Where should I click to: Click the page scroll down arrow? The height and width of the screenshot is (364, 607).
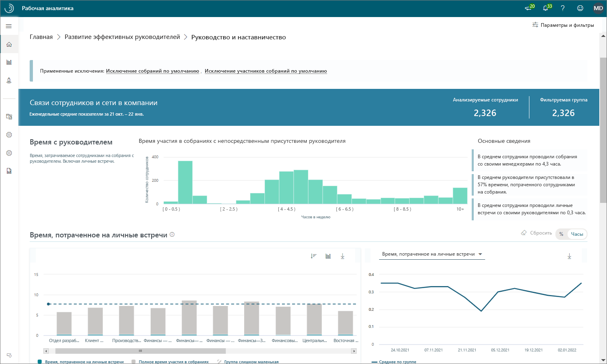pos(603,360)
